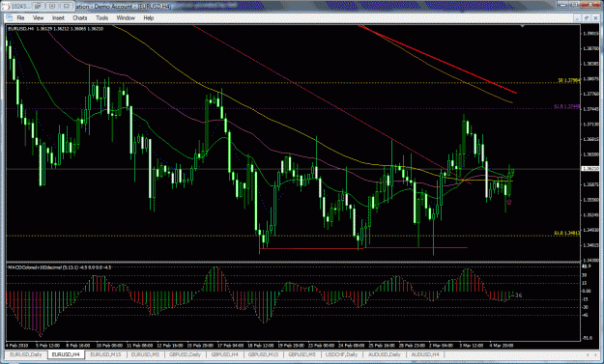604x364 pixels.
Task: Switch to the AUDUSD,Daily chart tab
Action: point(384,354)
